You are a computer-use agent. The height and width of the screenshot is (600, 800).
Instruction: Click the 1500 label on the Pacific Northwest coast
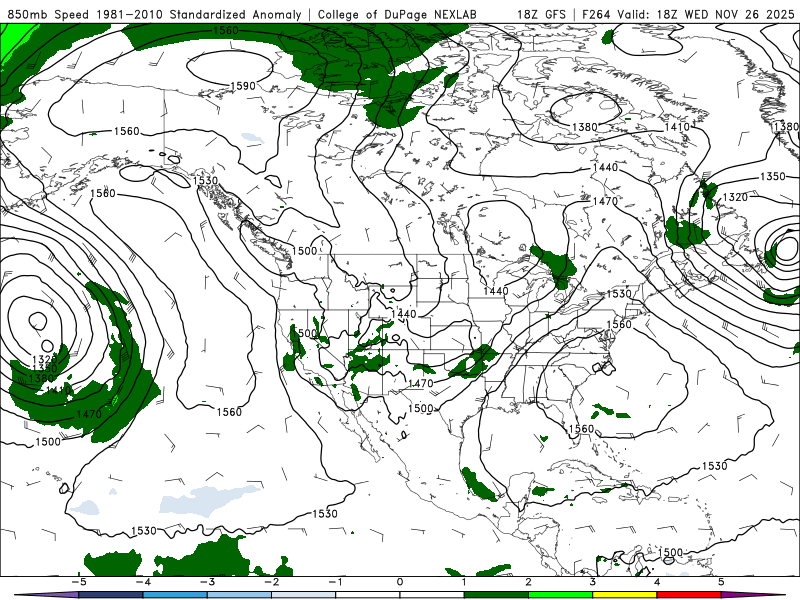tap(305, 251)
